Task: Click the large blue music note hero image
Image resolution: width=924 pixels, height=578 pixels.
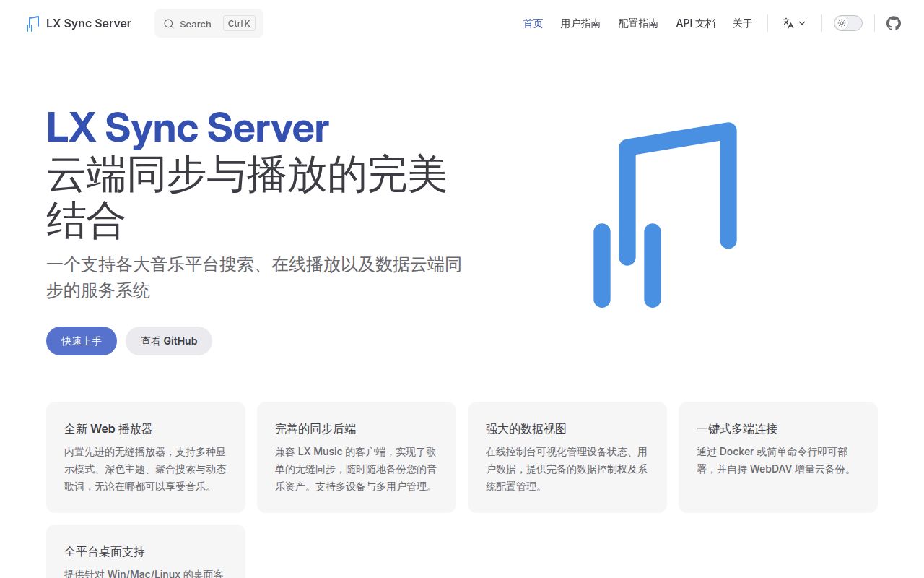Action: pyautogui.click(x=665, y=215)
